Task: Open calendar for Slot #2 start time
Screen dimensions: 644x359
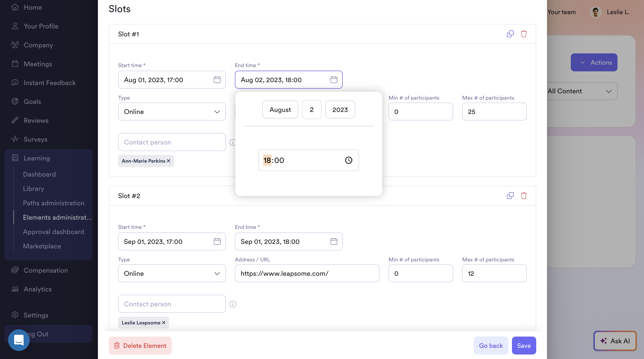Action: (217, 241)
